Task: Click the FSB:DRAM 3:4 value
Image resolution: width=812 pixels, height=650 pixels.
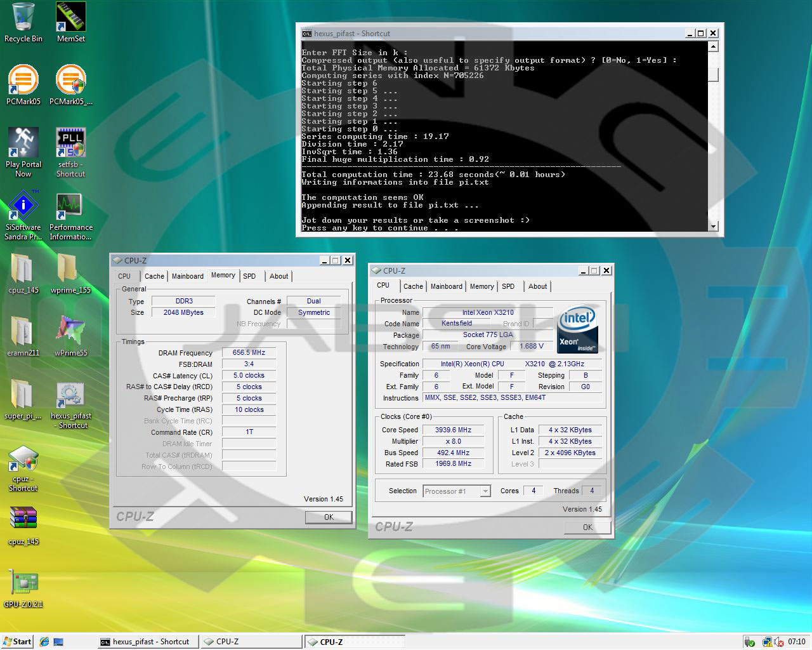Action: point(249,364)
